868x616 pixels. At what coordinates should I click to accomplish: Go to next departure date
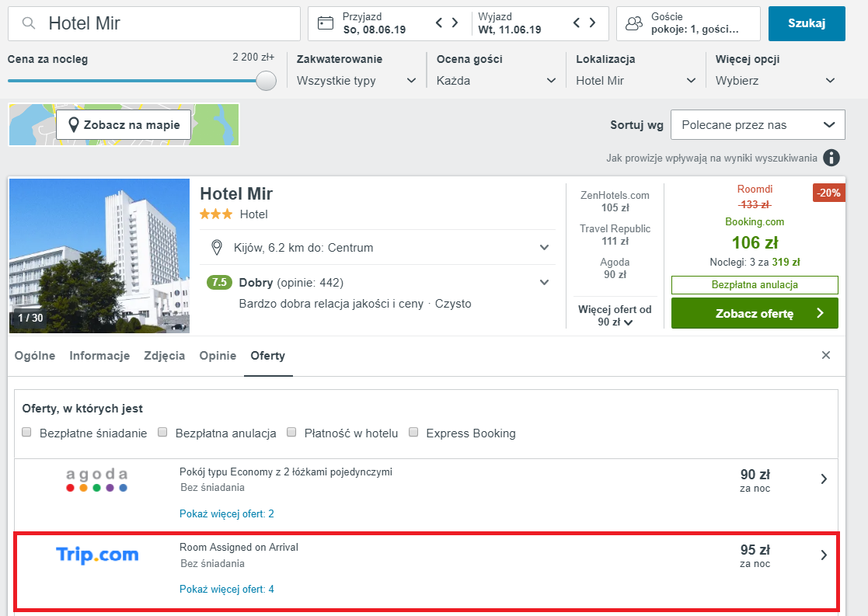(x=592, y=23)
